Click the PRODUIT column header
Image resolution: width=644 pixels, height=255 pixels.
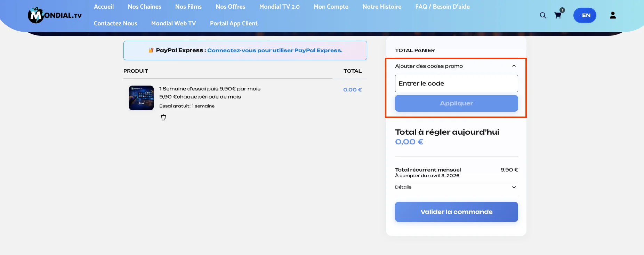coord(136,71)
